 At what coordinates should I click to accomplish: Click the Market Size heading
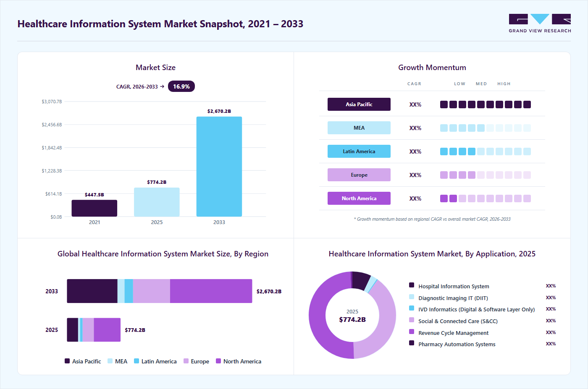click(x=155, y=68)
